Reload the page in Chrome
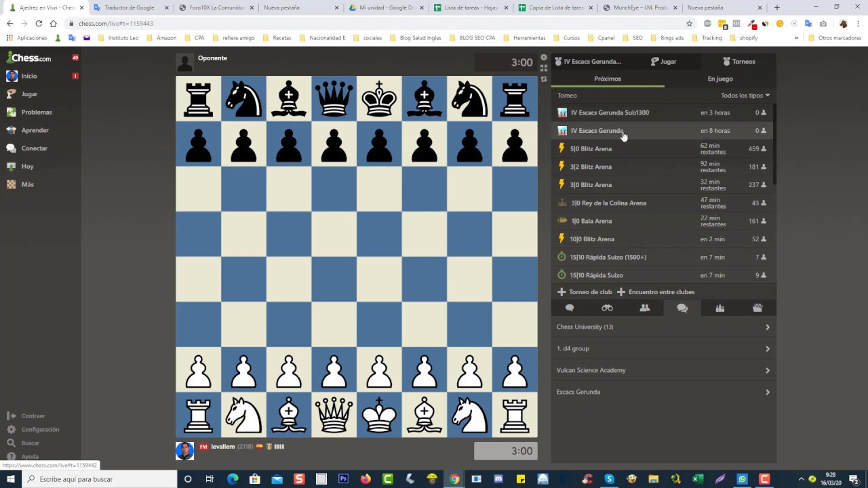Screen dimensions: 868x488 tap(39, 23)
